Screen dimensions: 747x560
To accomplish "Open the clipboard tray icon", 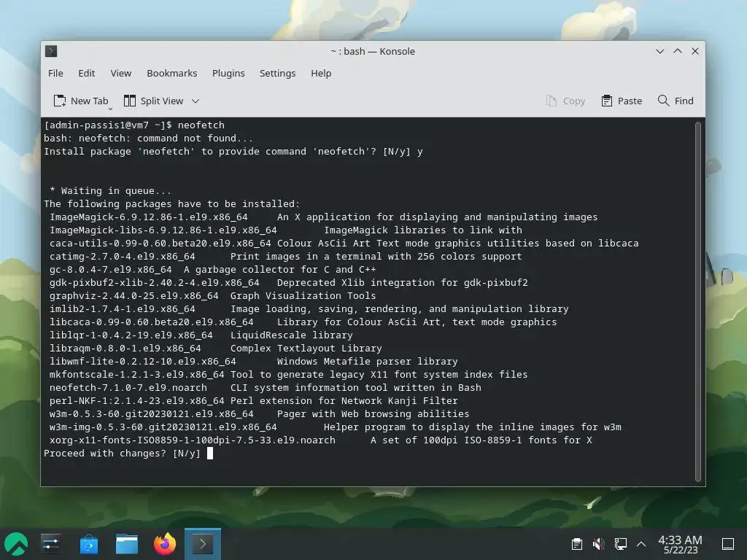I will click(x=576, y=544).
